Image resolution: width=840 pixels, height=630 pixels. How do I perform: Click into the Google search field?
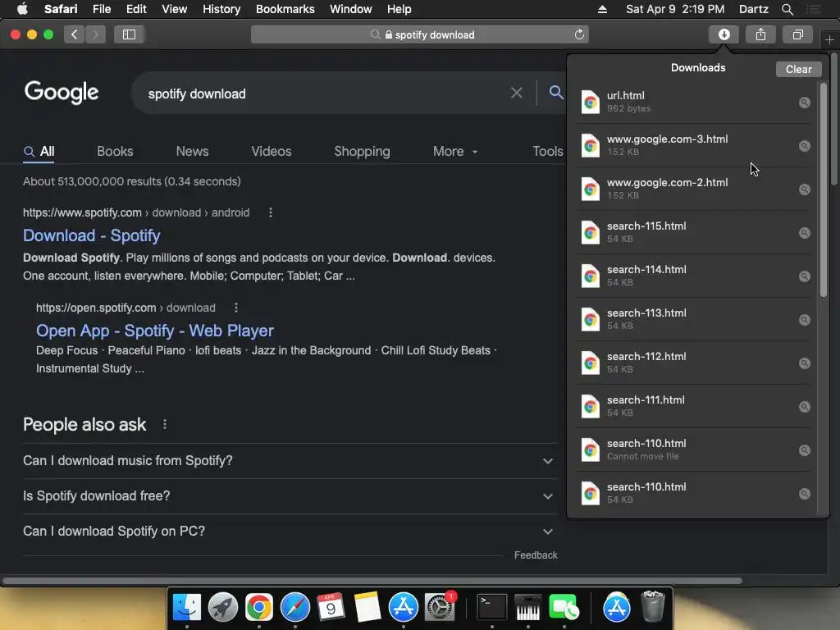[322, 94]
